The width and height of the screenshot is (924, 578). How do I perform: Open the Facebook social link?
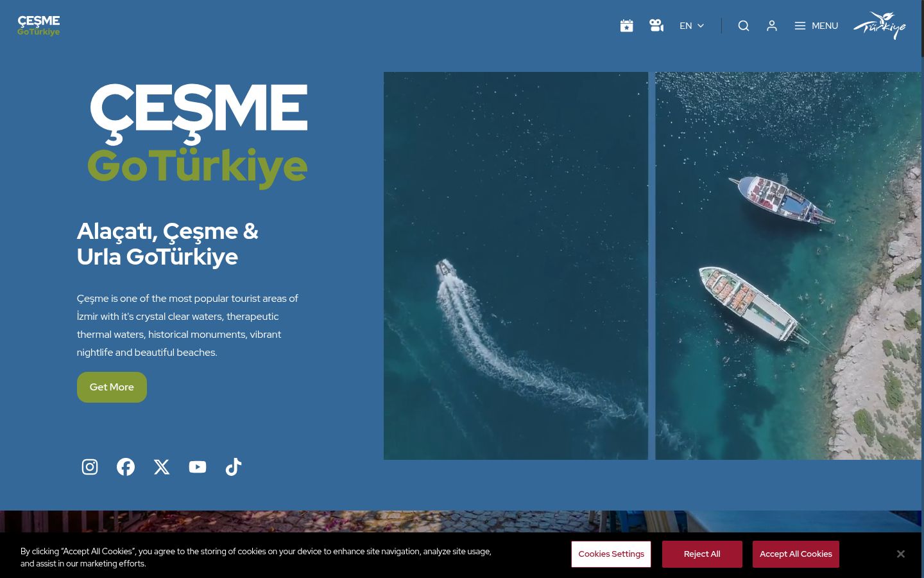coord(126,467)
